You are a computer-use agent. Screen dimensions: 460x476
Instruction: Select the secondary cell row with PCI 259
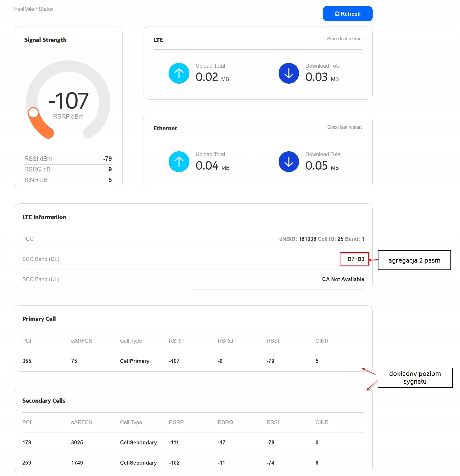point(193,463)
